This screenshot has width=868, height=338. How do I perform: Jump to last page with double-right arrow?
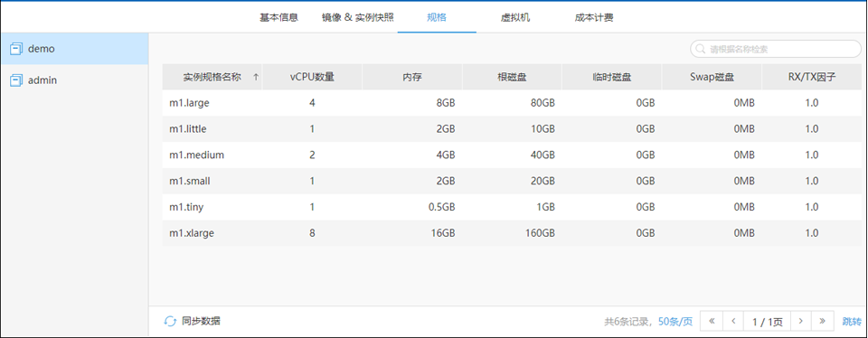coord(823,321)
